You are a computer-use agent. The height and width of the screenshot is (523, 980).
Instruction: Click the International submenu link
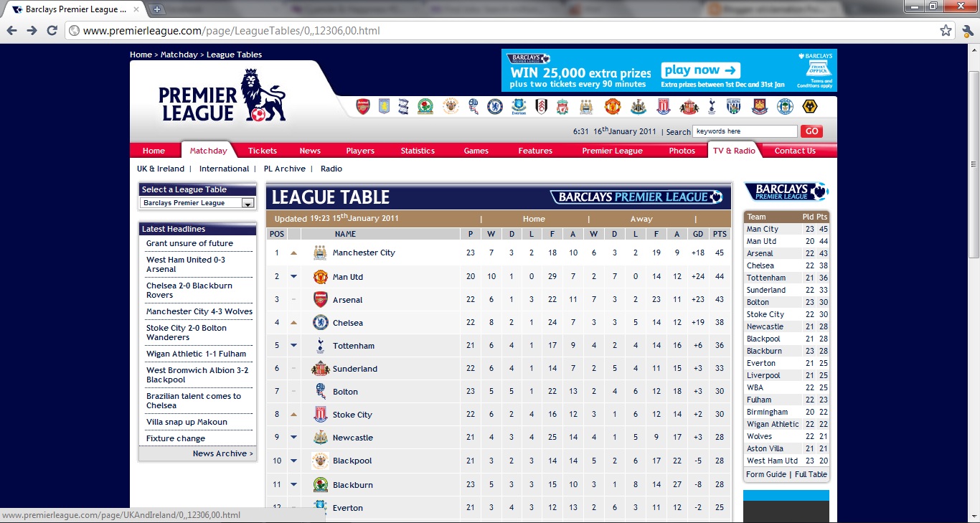coord(224,169)
